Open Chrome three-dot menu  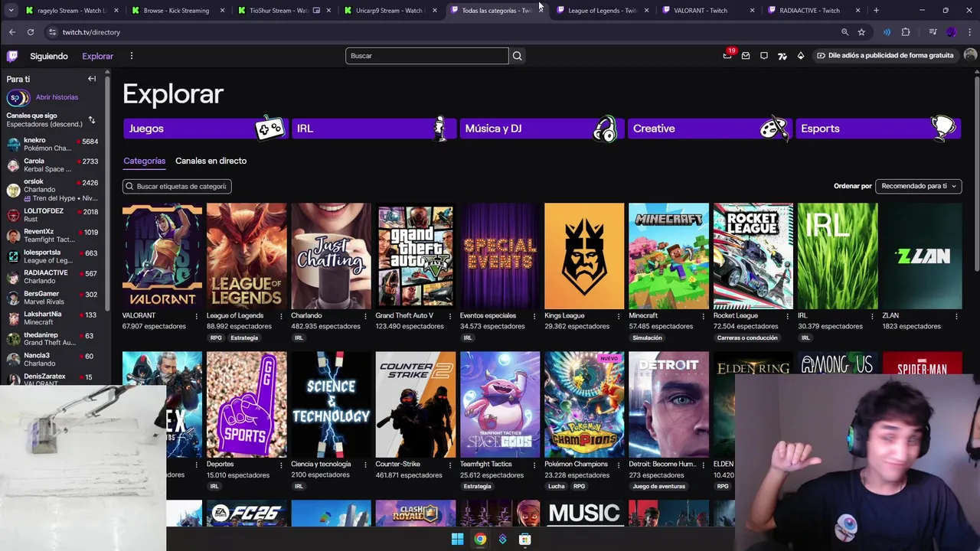(x=969, y=32)
